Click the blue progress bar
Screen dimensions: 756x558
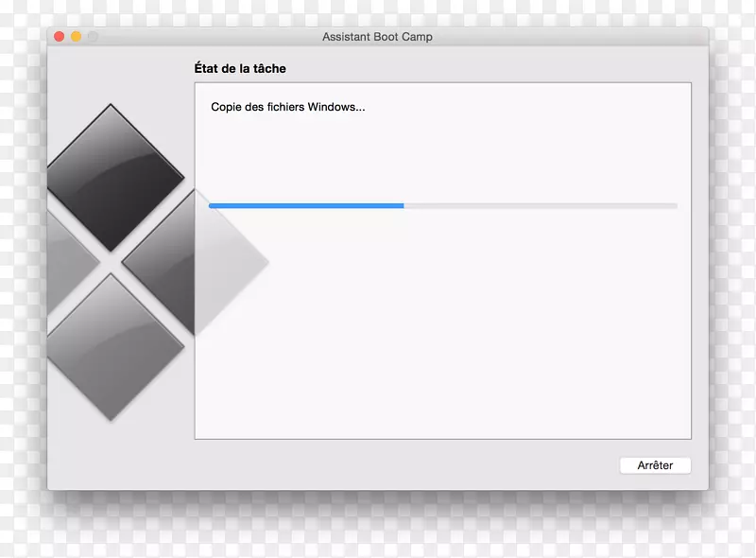click(x=302, y=205)
